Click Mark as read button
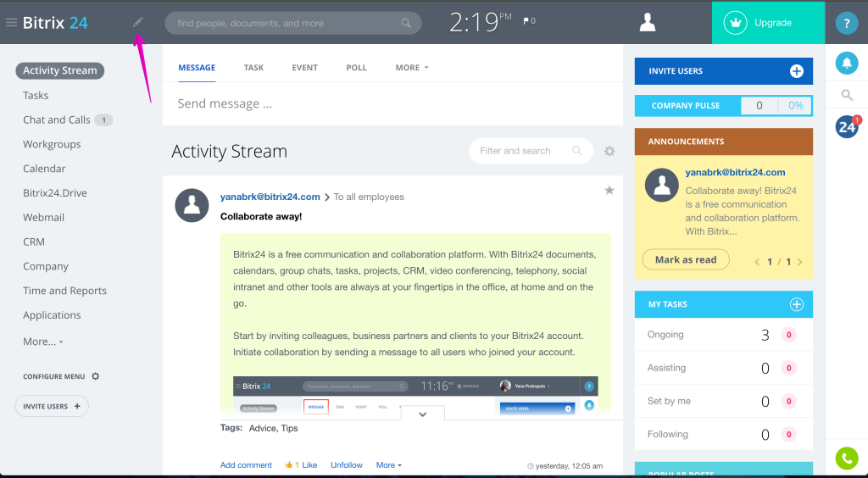The height and width of the screenshot is (478, 868). tap(685, 259)
